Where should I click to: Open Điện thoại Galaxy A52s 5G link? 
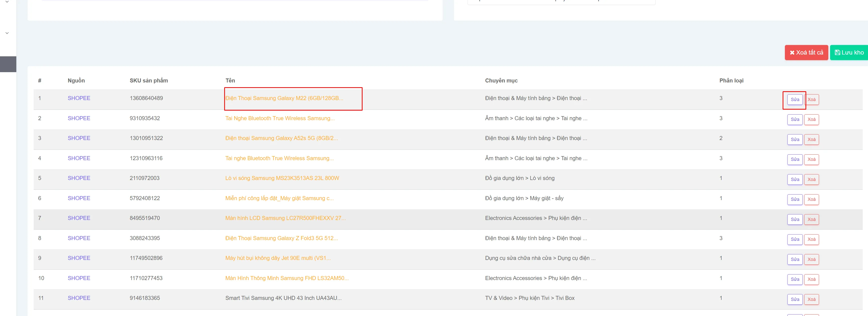tap(281, 138)
